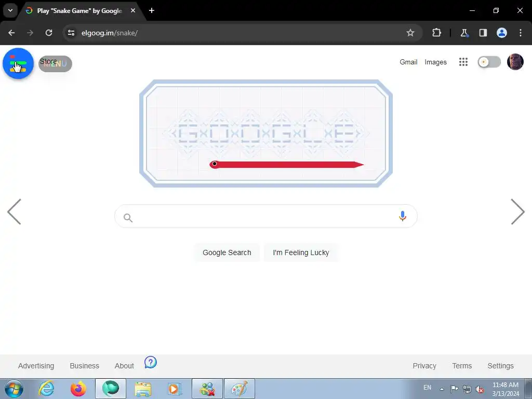This screenshot has height=399, width=532.
Task: Open the About footer link
Action: click(124, 366)
